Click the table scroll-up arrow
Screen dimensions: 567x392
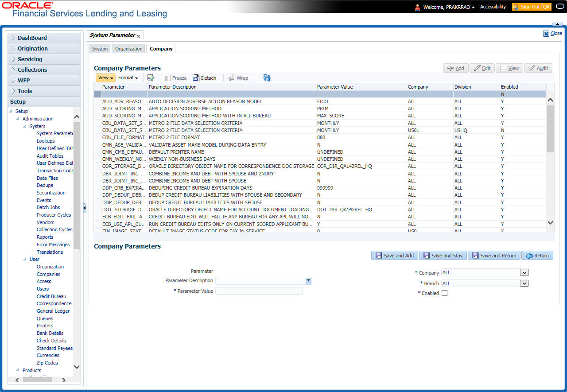tap(550, 101)
